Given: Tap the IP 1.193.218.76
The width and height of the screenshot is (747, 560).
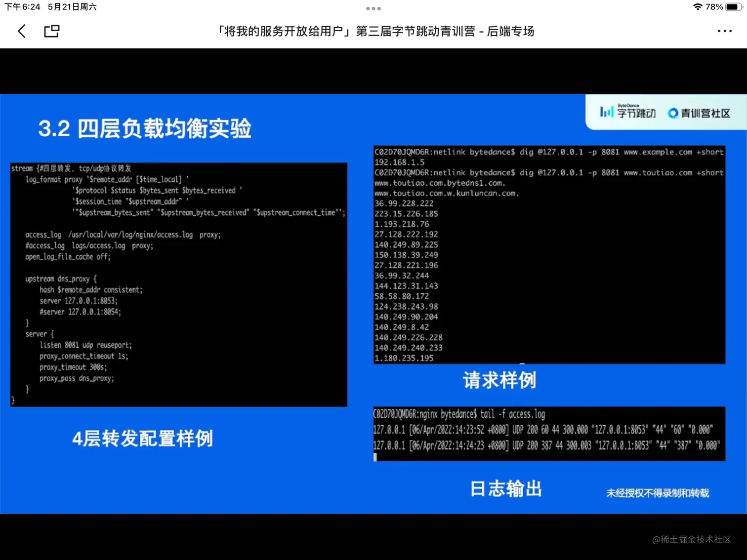Looking at the screenshot, I should point(402,224).
